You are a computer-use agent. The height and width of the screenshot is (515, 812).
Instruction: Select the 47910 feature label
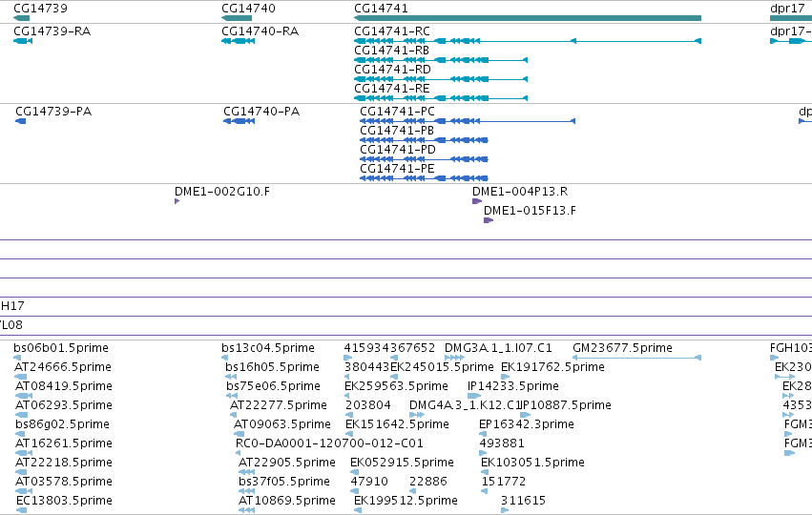pyautogui.click(x=369, y=482)
